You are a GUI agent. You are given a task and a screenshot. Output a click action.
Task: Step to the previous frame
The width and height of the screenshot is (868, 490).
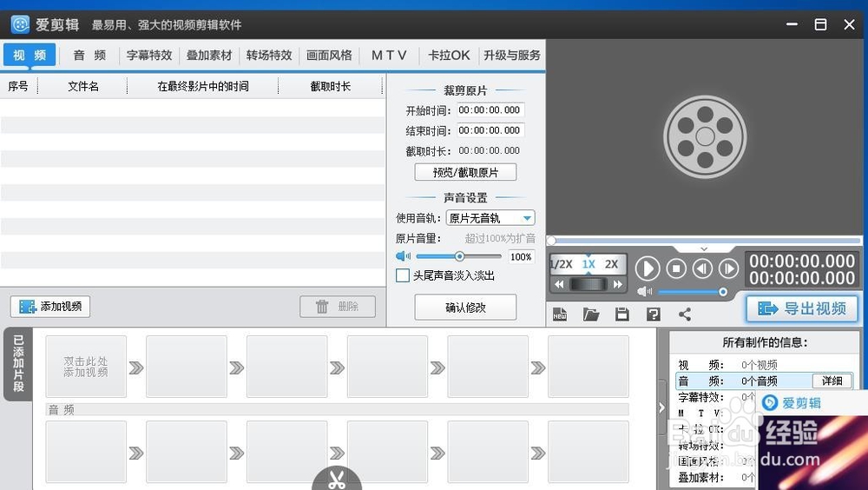pos(702,268)
